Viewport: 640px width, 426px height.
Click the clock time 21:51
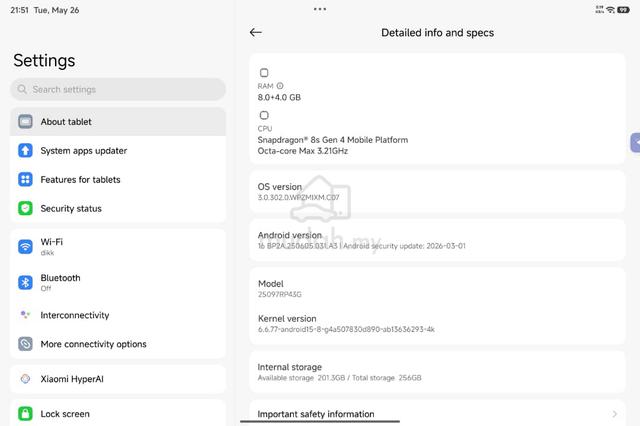tap(19, 10)
